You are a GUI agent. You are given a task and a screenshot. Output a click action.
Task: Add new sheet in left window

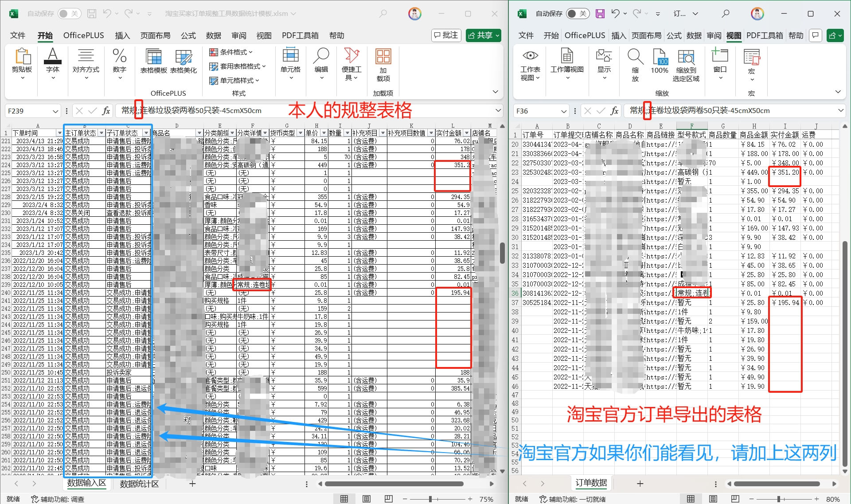pos(192,484)
